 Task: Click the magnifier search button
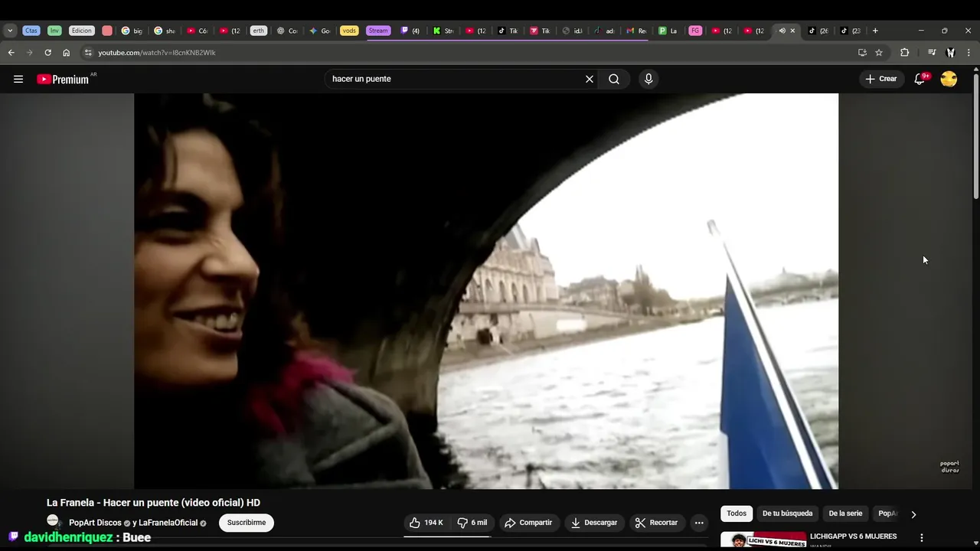pos(614,79)
